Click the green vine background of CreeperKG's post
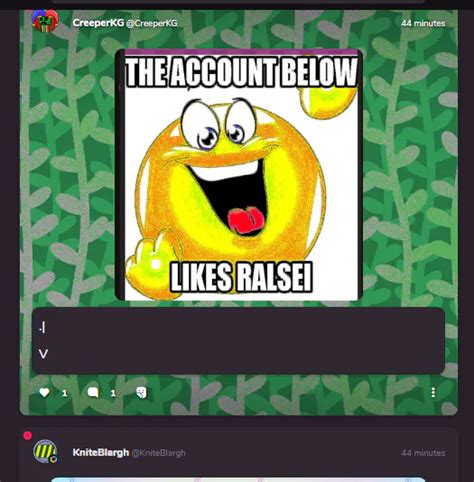Viewport: 474px width, 482px height. pos(410,167)
